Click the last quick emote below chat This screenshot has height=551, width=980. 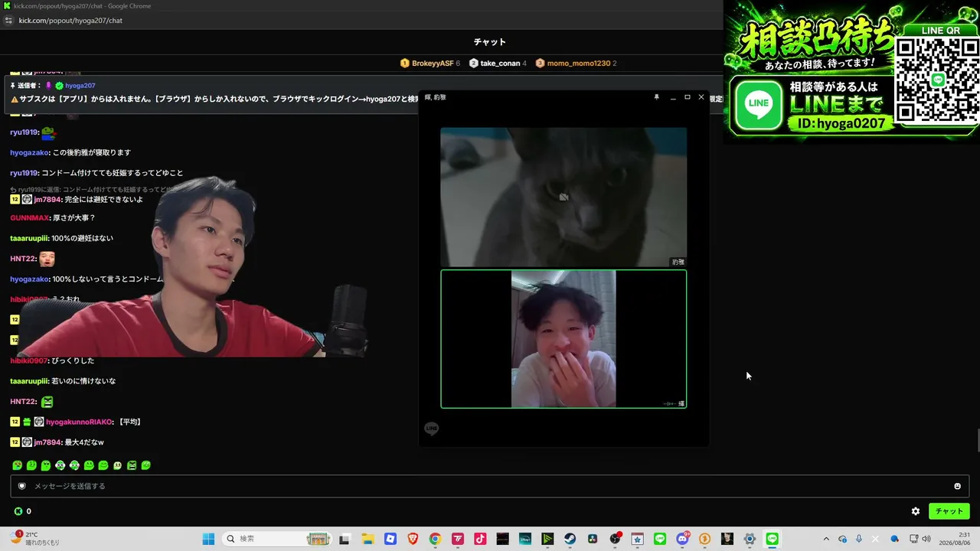(x=146, y=465)
